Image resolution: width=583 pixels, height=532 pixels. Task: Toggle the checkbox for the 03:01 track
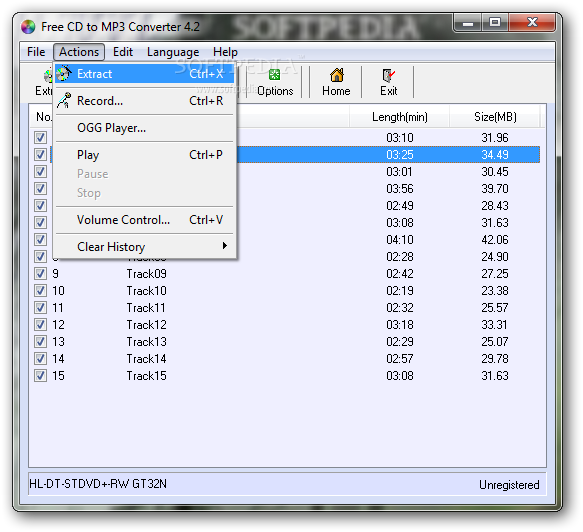(x=40, y=171)
